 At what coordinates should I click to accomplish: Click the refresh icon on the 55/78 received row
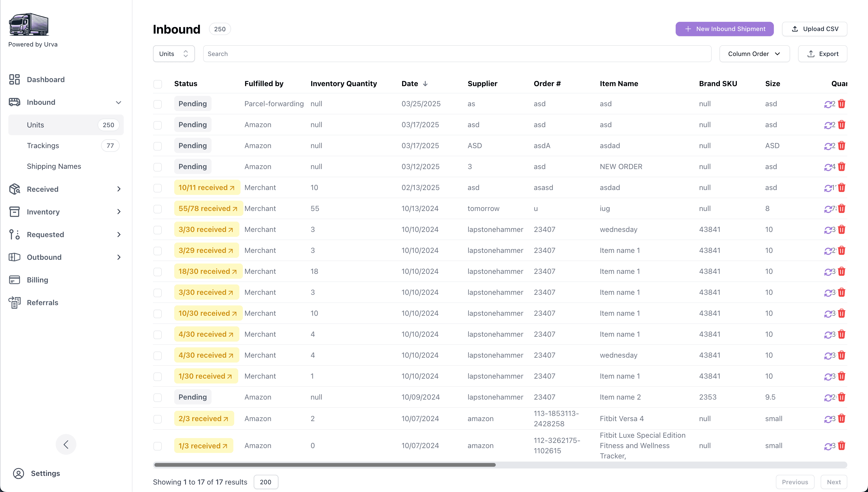click(x=828, y=209)
